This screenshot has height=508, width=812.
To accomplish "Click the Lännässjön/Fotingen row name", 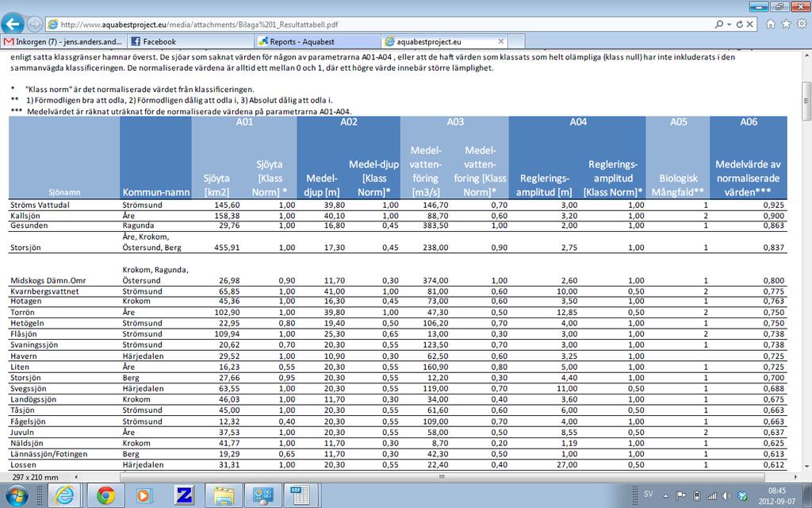I will click(x=48, y=454).
